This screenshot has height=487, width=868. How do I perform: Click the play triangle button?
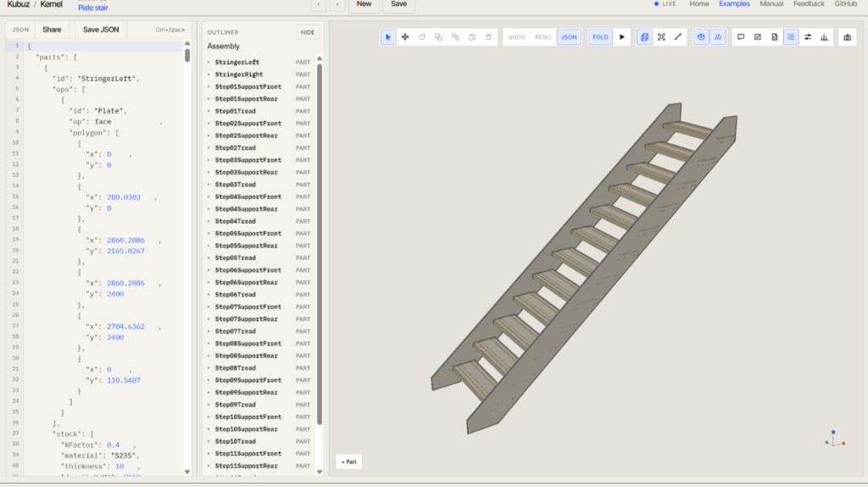[x=622, y=37]
